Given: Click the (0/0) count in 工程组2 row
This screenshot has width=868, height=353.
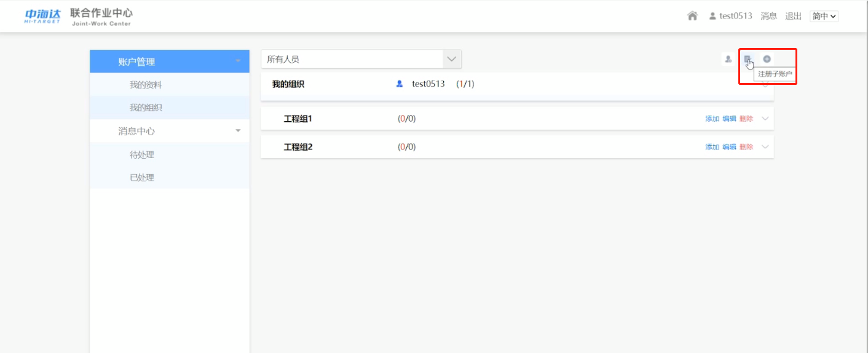Looking at the screenshot, I should click(407, 147).
